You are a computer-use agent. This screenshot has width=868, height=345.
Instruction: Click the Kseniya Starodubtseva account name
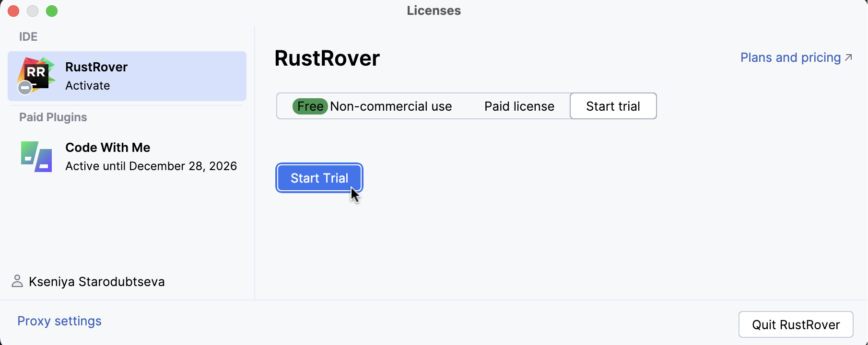coord(97,282)
